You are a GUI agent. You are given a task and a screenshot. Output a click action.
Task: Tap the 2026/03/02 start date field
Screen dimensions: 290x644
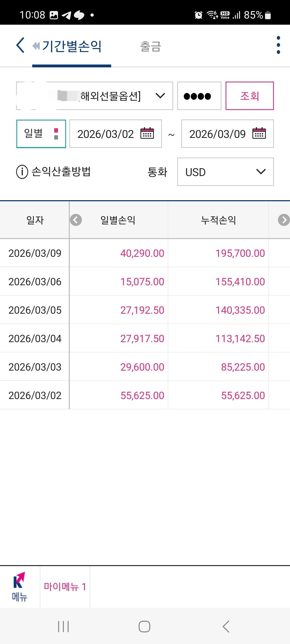106,134
